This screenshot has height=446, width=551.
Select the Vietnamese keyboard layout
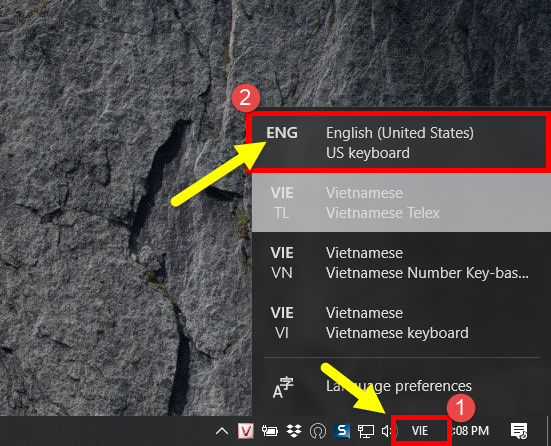[401, 323]
